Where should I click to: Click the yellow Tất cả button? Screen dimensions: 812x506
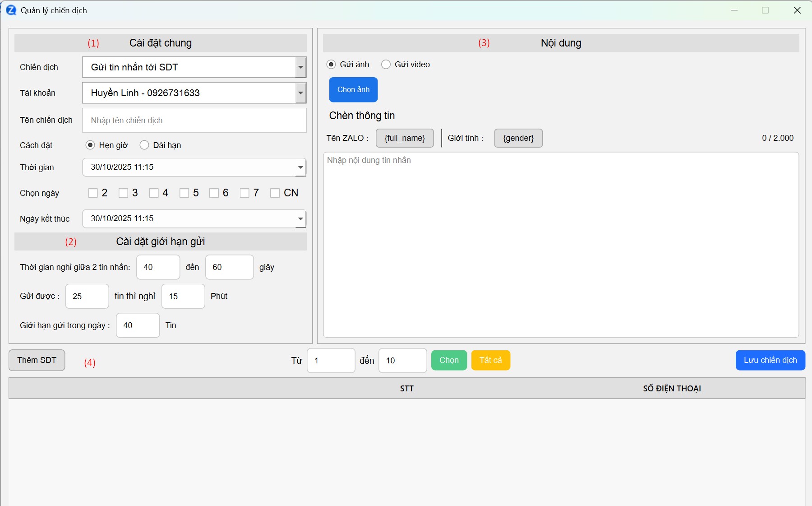tap(490, 360)
